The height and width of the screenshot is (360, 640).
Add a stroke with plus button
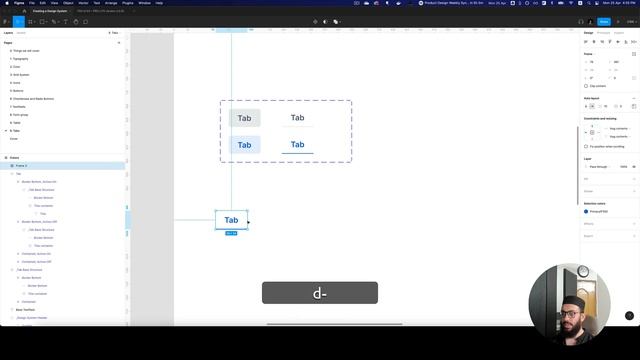click(634, 191)
